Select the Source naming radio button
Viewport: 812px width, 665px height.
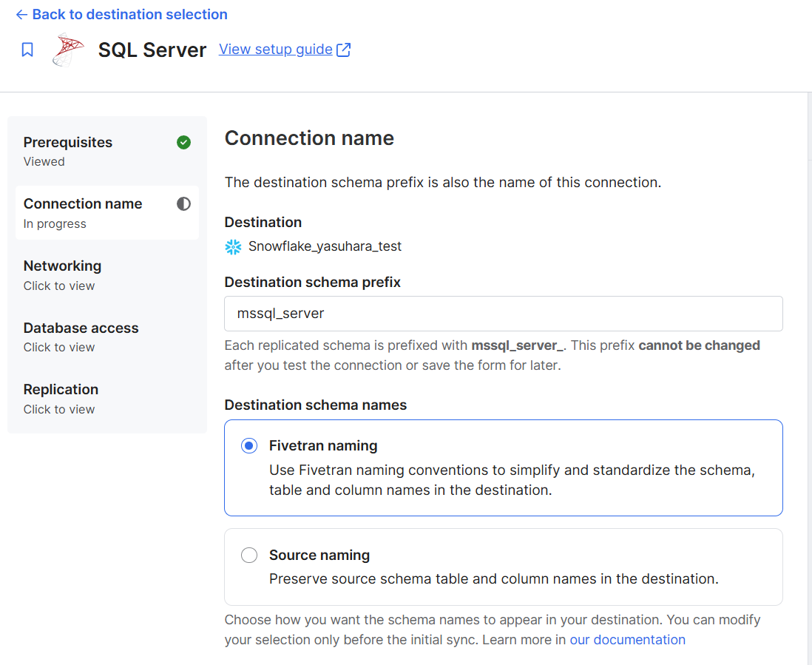click(x=249, y=556)
